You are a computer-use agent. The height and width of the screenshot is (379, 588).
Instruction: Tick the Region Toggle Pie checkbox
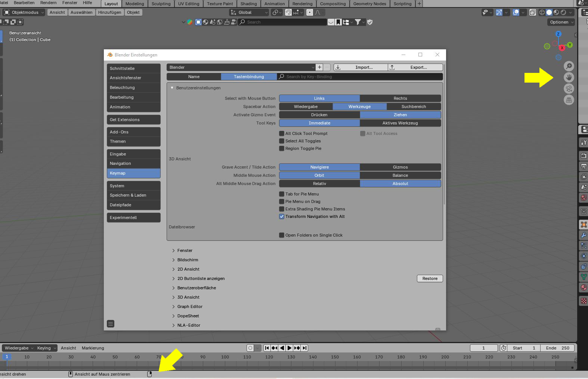(x=282, y=148)
